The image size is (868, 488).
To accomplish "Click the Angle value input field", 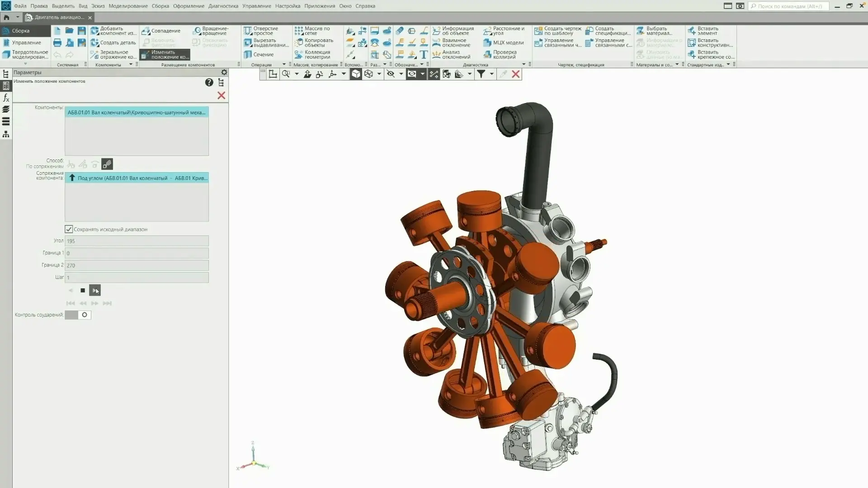I will click(x=137, y=241).
